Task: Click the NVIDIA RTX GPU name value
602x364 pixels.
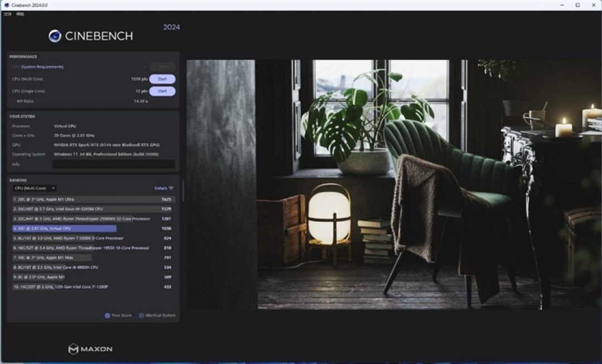Action: [x=106, y=145]
